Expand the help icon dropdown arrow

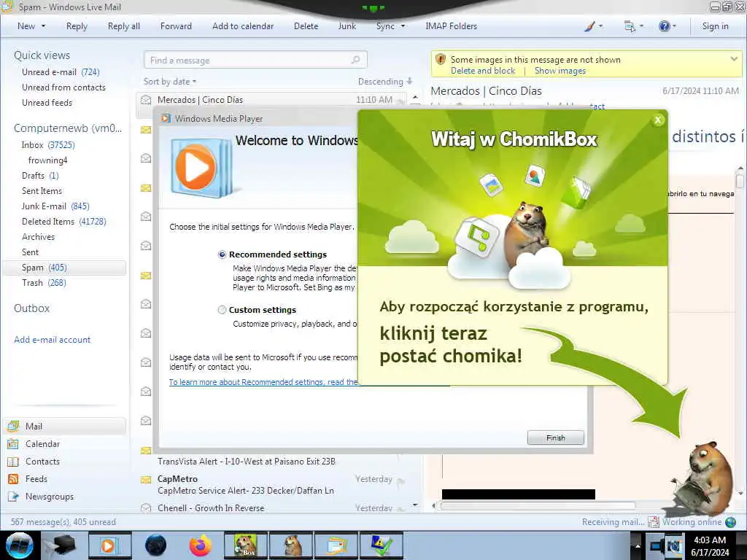point(674,26)
